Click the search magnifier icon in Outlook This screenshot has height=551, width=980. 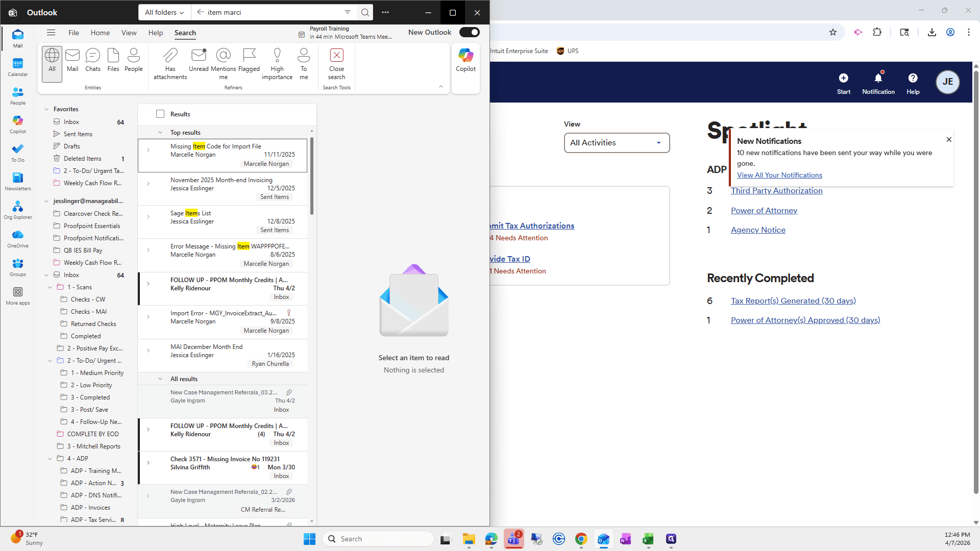(x=365, y=12)
